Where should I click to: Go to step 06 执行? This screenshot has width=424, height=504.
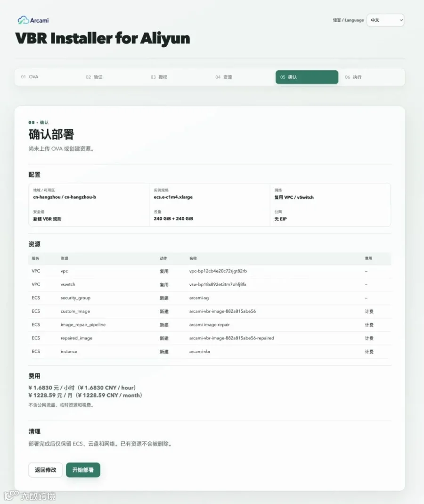(372, 77)
